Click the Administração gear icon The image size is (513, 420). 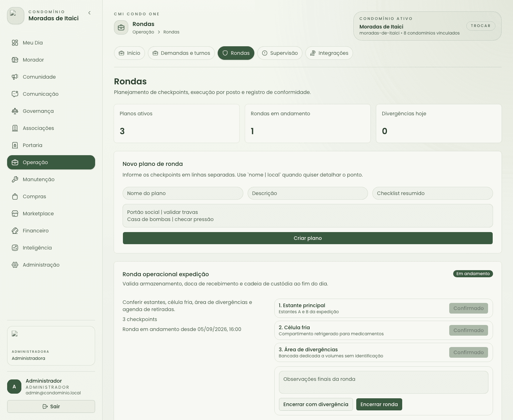coord(15,265)
